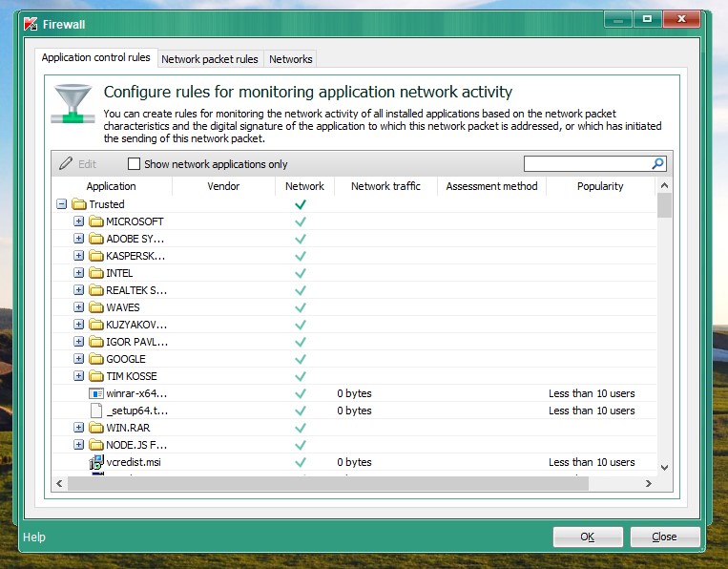Screen dimensions: 728x569
Task: Click Network checkmark for vcredist.msi row
Action: click(x=301, y=462)
